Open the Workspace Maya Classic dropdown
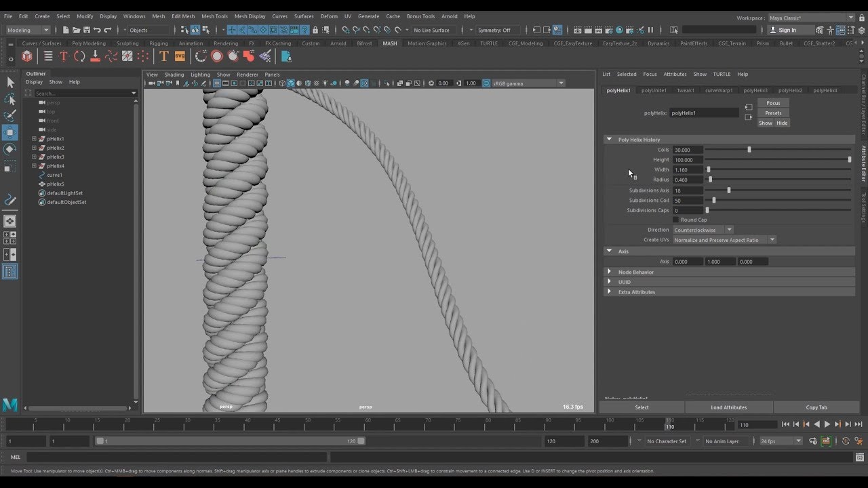 click(812, 18)
